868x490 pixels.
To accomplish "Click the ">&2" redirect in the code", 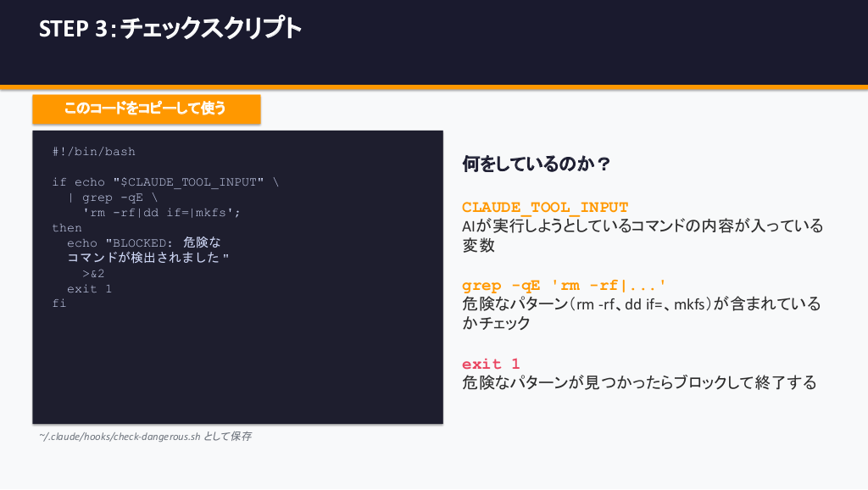I will (93, 274).
